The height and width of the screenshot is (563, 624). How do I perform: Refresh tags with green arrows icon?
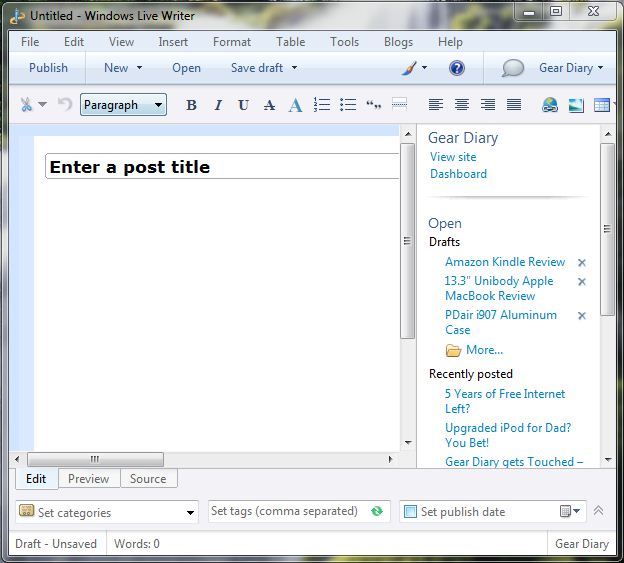pyautogui.click(x=376, y=511)
